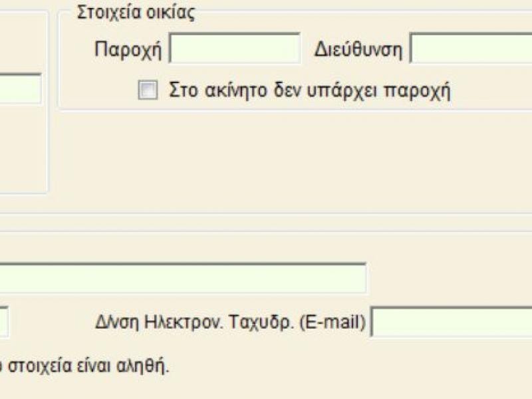The height and width of the screenshot is (399, 532).
Task: Click the wide text field above the E-mail row
Action: click(x=182, y=278)
